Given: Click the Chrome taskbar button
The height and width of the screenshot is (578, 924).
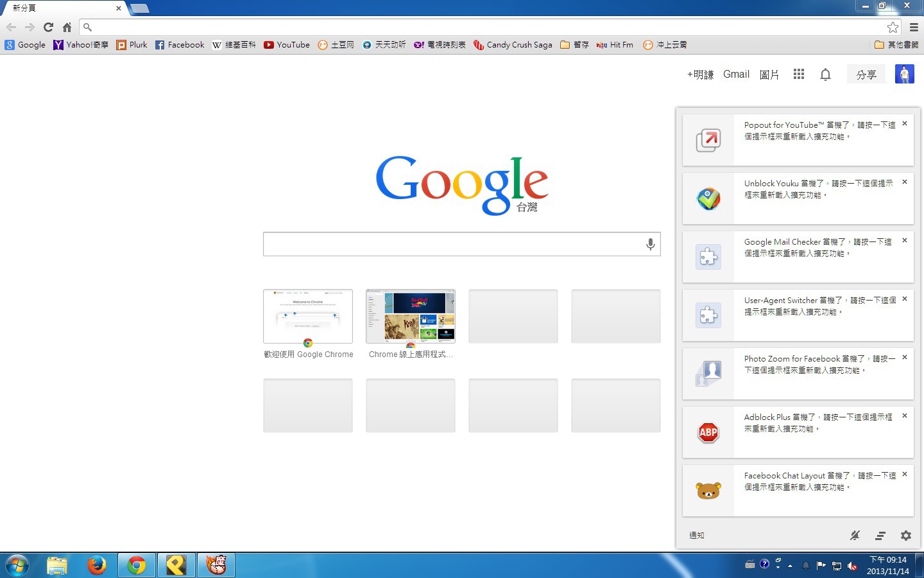Looking at the screenshot, I should coord(136,565).
